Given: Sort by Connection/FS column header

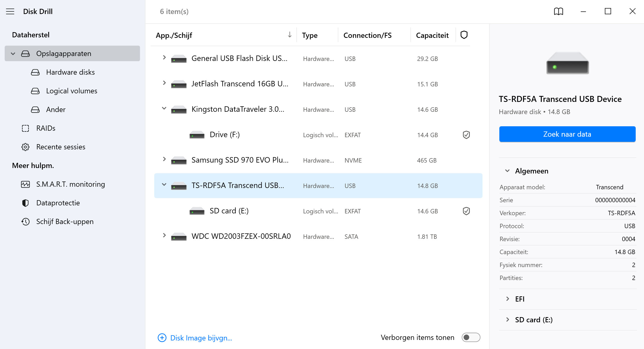Looking at the screenshot, I should (x=367, y=35).
